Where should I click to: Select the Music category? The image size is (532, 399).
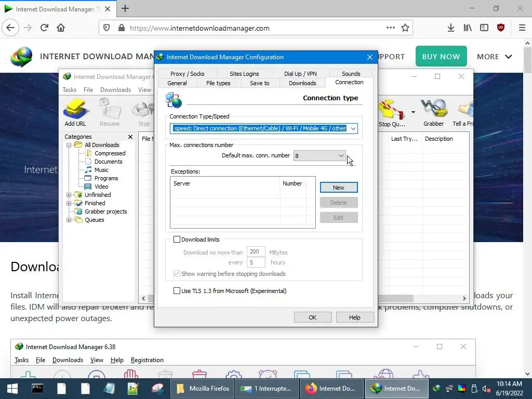[101, 170]
